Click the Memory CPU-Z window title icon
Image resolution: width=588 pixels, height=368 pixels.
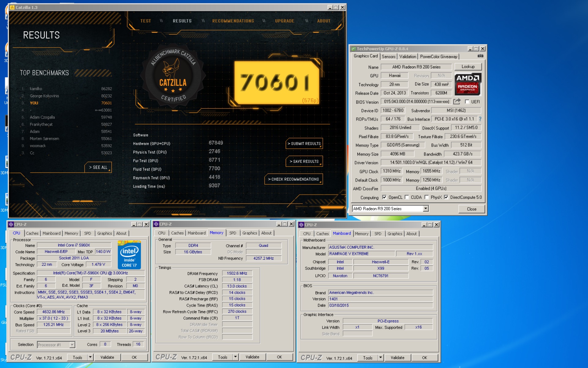tap(156, 224)
